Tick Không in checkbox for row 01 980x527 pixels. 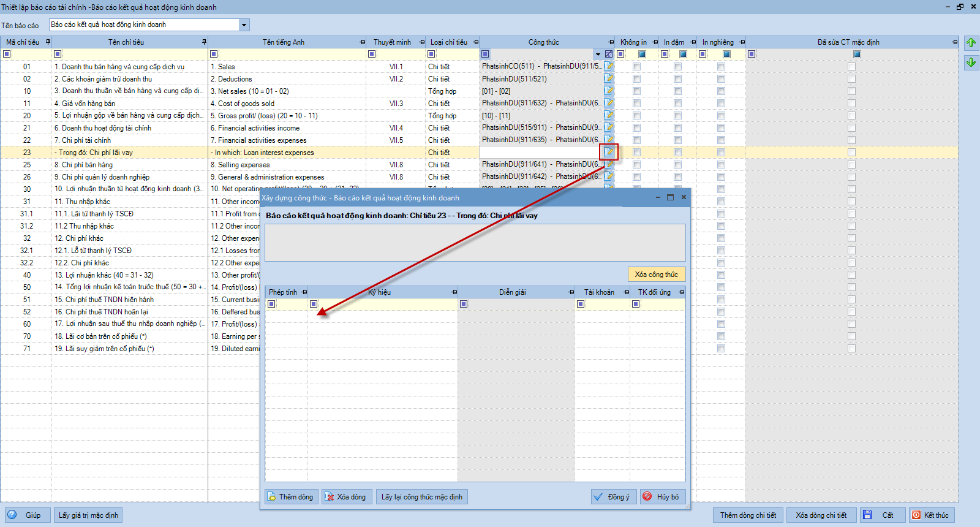(x=636, y=66)
